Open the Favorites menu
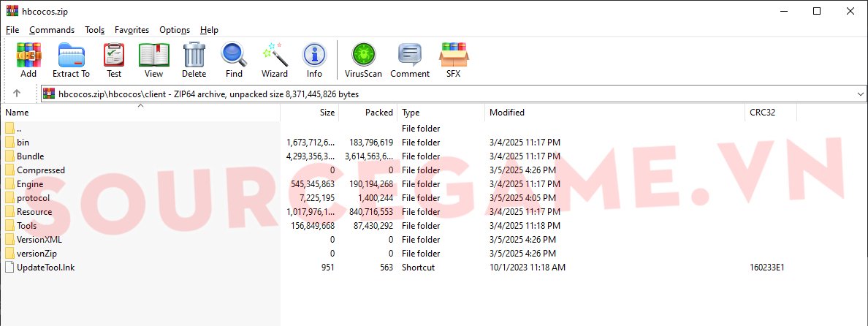This screenshot has width=868, height=326. click(x=132, y=30)
